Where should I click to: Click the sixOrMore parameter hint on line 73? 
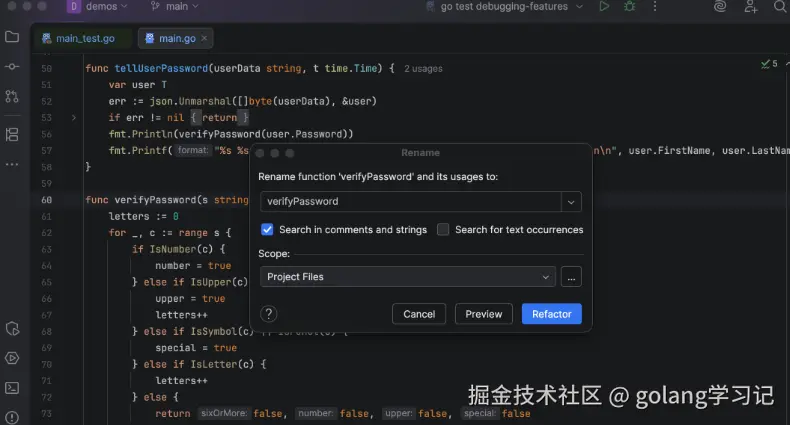point(223,413)
